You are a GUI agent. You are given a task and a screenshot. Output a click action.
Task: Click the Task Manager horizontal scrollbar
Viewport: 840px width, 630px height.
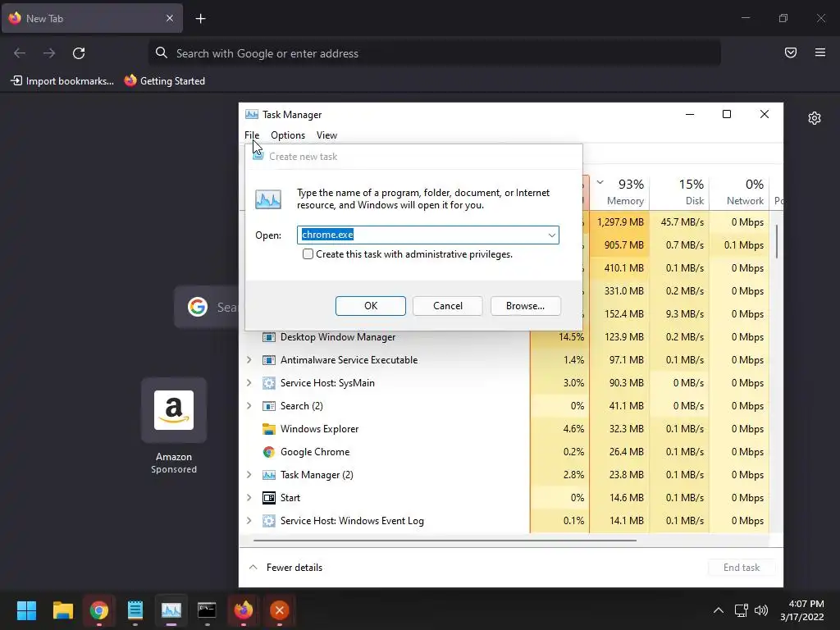click(x=445, y=541)
